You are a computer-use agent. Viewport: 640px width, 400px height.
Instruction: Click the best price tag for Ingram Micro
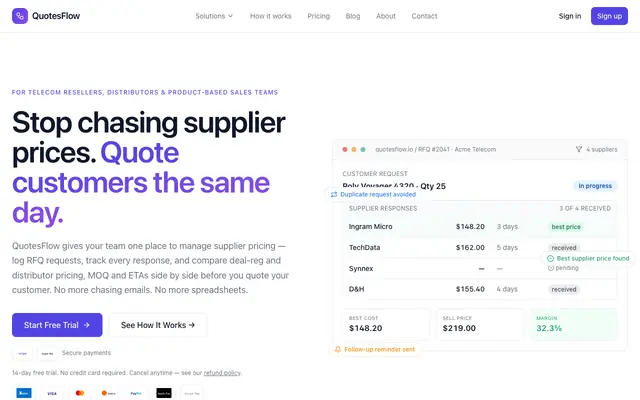566,227
